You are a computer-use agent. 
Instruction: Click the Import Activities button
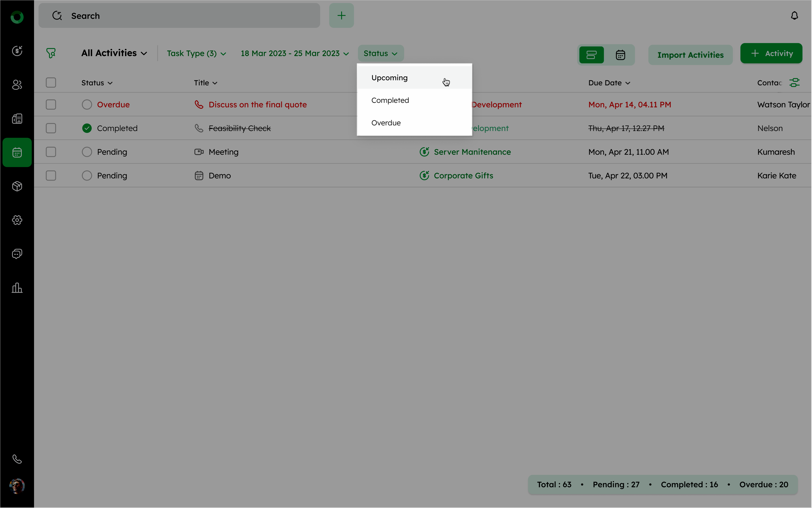click(x=690, y=55)
